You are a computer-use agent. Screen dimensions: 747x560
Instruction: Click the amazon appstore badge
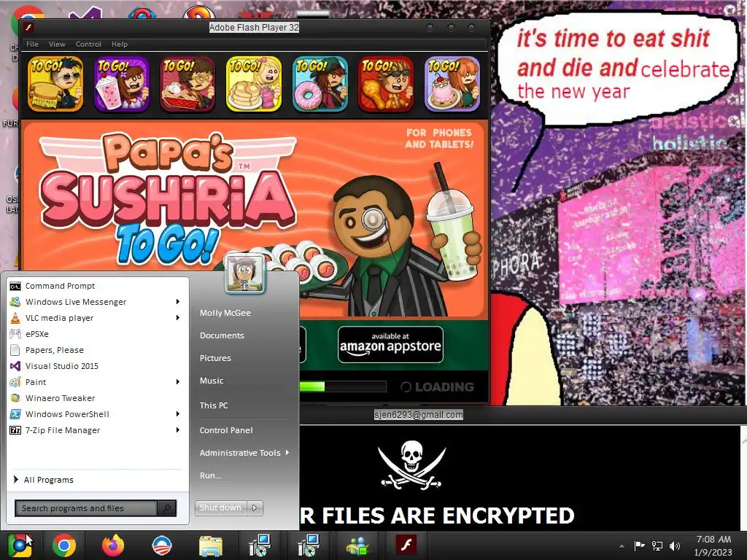tap(391, 345)
